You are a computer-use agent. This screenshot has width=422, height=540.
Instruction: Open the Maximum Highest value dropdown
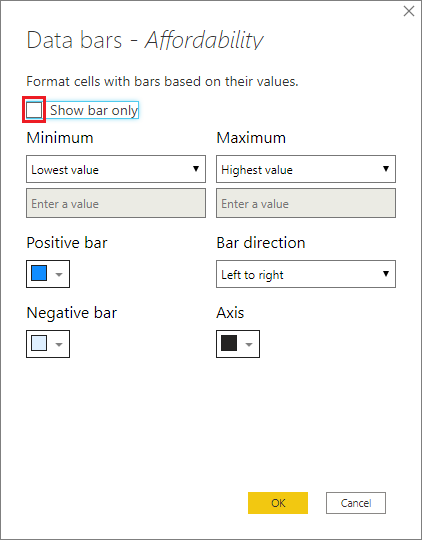click(x=306, y=169)
